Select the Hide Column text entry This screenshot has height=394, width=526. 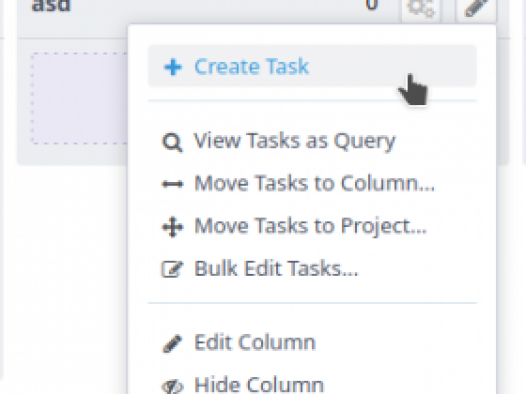259,385
